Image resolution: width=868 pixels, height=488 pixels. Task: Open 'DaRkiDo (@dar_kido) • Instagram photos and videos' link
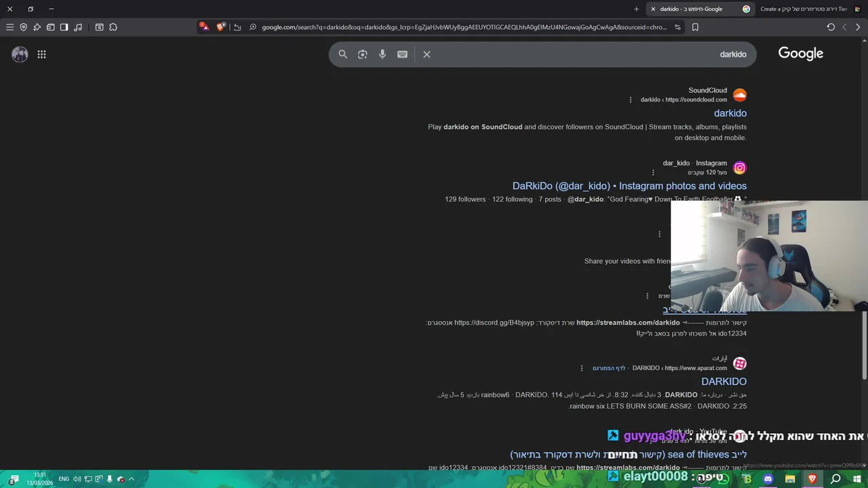pos(629,186)
